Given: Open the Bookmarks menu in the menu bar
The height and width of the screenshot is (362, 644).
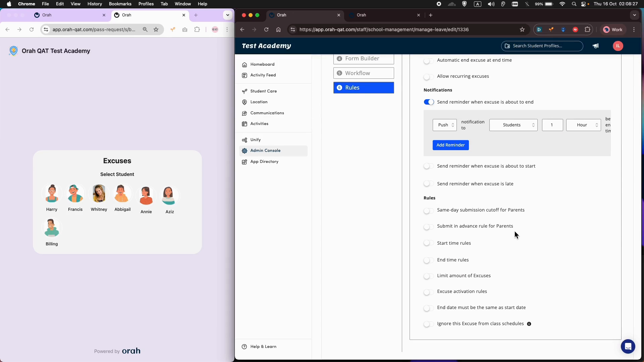Looking at the screenshot, I should tap(120, 4).
